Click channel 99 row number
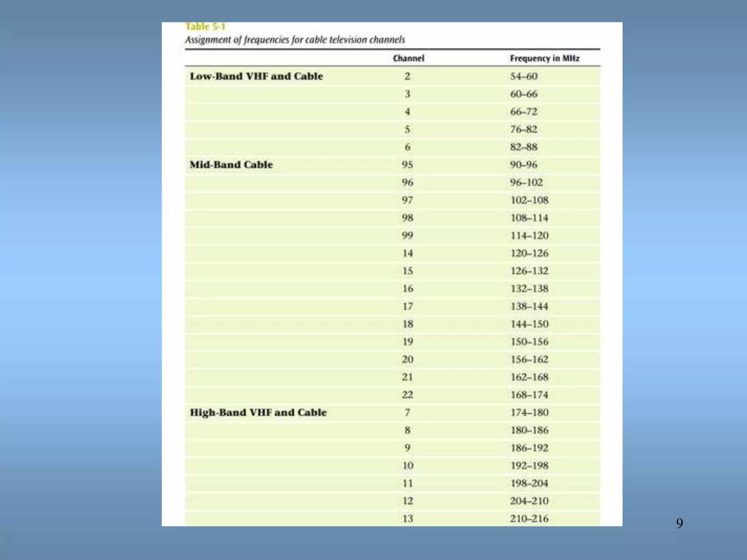Image resolution: width=747 pixels, height=560 pixels. 407,236
